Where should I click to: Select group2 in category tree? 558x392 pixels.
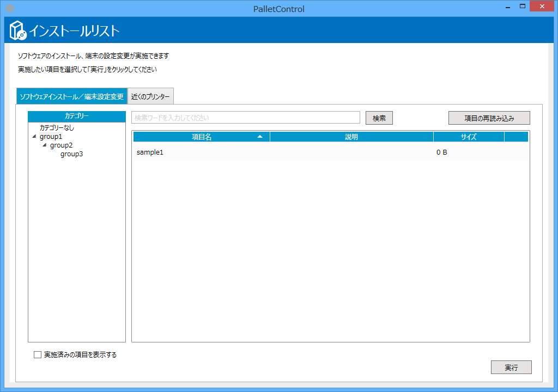click(x=61, y=145)
